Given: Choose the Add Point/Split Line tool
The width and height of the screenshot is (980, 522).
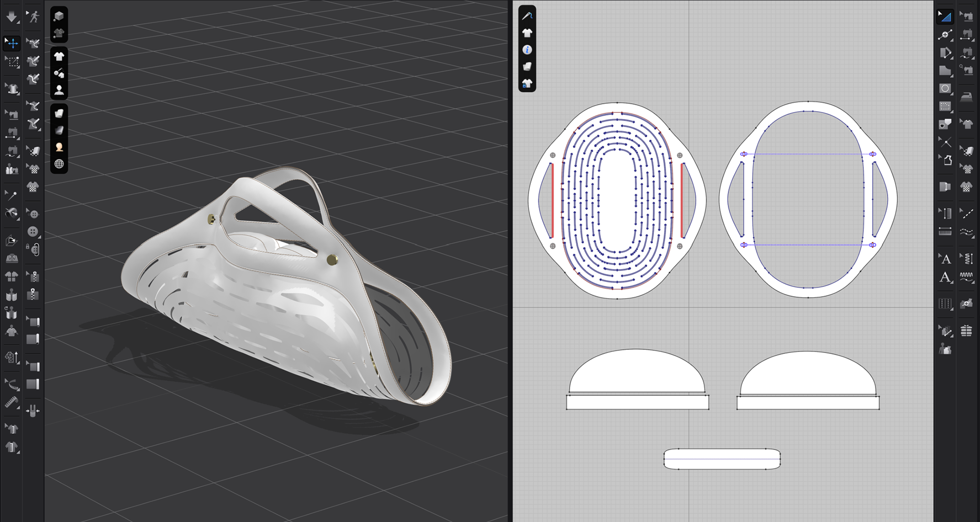Looking at the screenshot, I should click(x=945, y=35).
